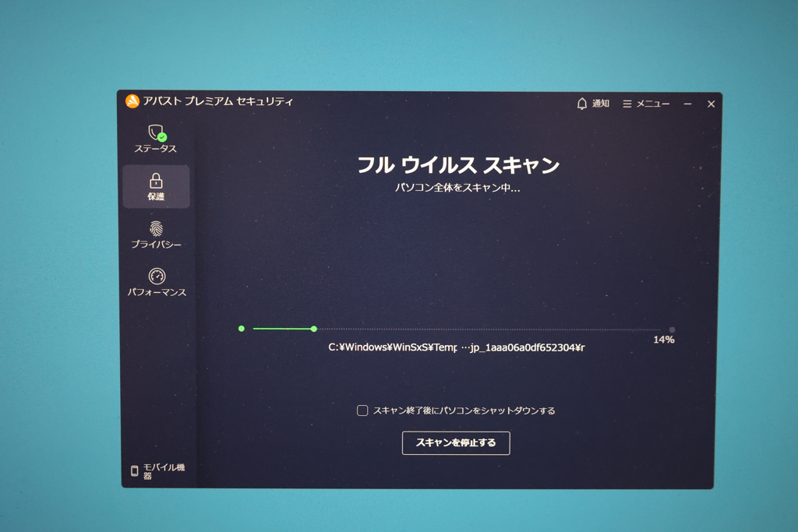Click the scanned file path C:¥Windows¥WinSxS
This screenshot has width=798, height=532.
point(457,347)
